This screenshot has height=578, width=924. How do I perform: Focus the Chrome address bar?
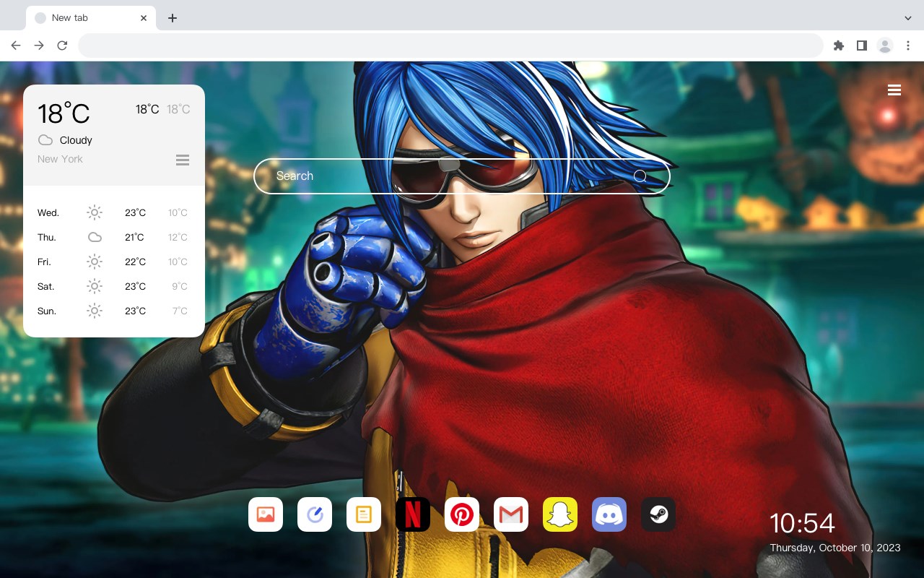pos(450,46)
